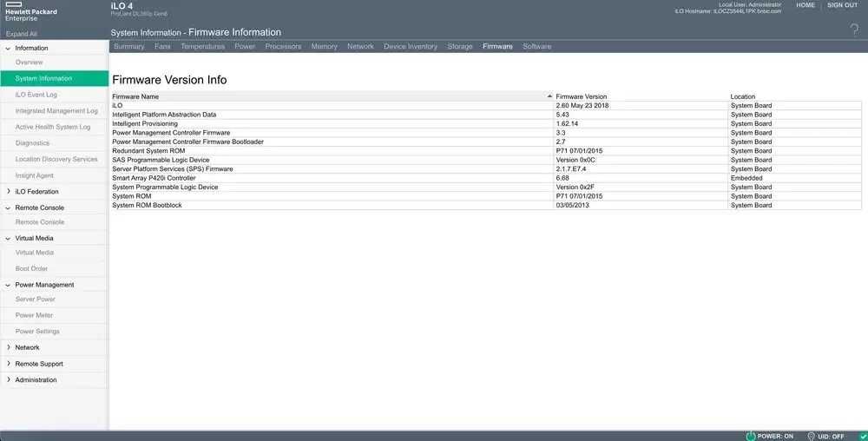Viewport: 868px width, 441px height.
Task: Expand the Administration section
Action: point(8,379)
